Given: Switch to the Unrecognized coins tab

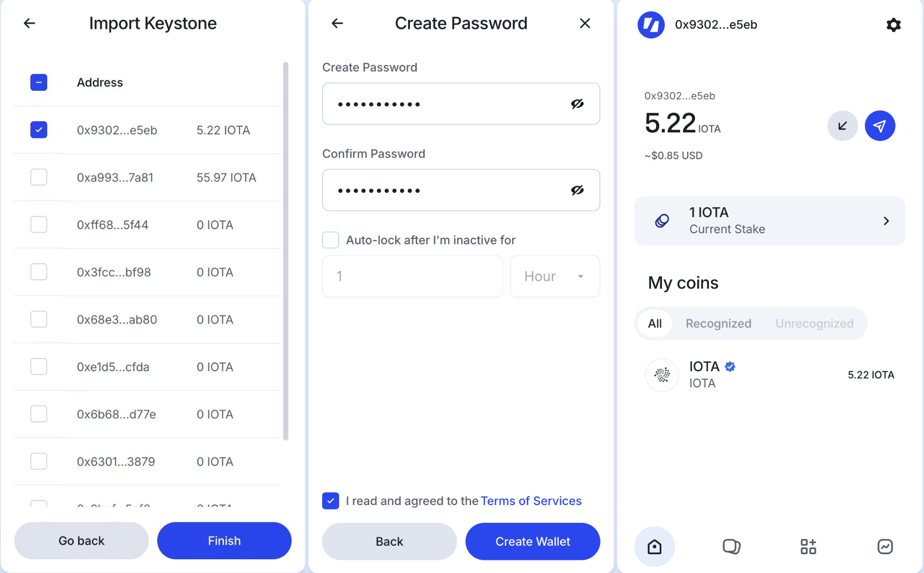Looking at the screenshot, I should click(814, 324).
